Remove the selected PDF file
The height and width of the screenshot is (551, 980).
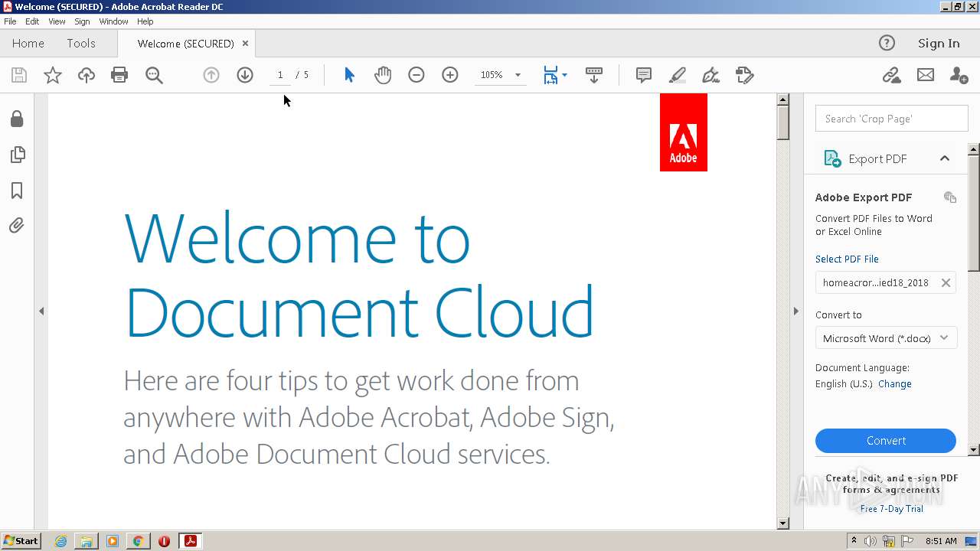click(946, 282)
